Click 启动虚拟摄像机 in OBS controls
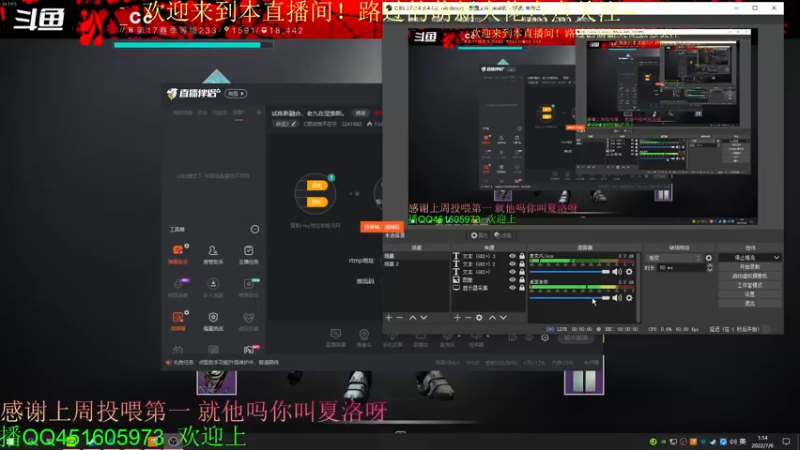800x450 pixels. (x=749, y=276)
